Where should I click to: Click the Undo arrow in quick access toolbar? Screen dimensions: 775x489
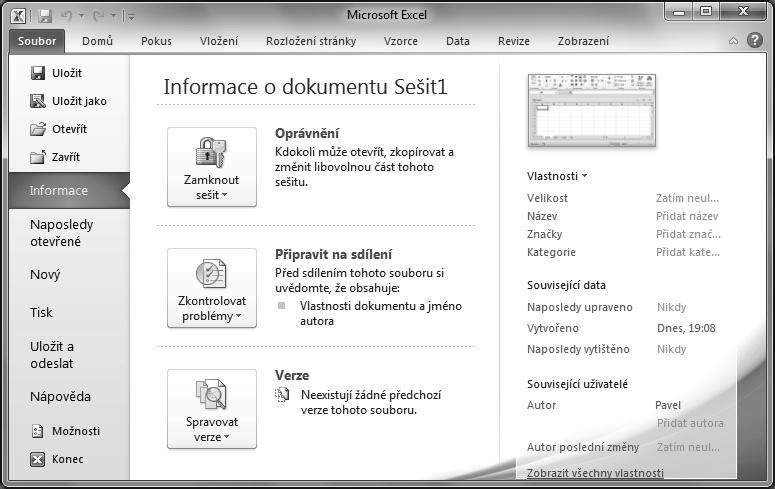tap(66, 16)
